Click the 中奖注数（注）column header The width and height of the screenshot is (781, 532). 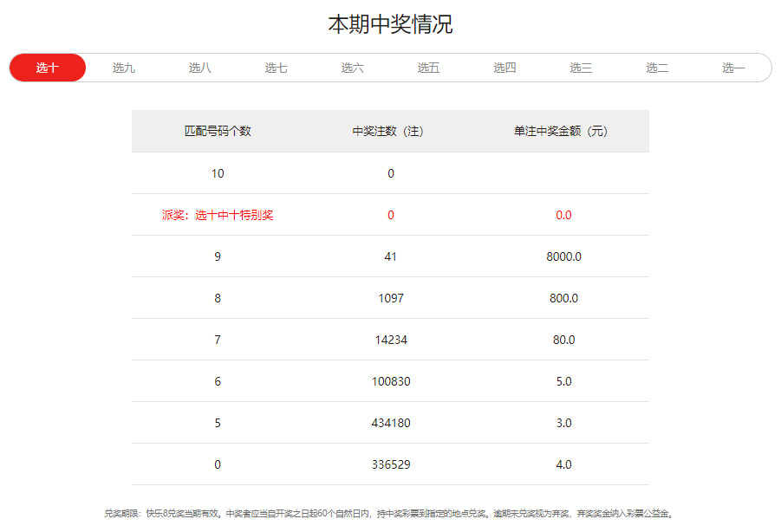pyautogui.click(x=388, y=131)
